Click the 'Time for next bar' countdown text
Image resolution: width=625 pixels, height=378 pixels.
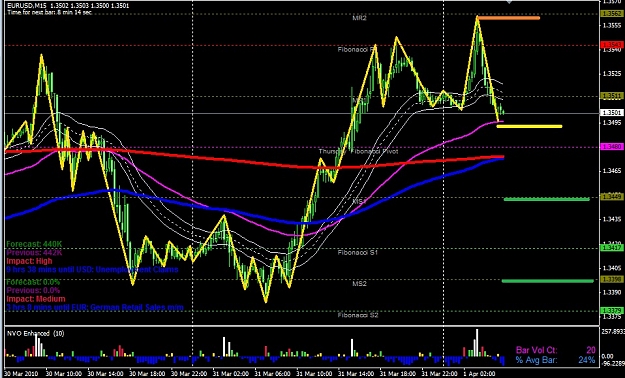50,12
